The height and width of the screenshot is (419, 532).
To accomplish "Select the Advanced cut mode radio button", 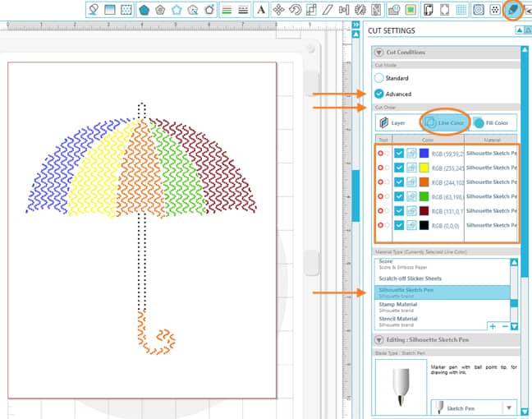I will coord(378,94).
